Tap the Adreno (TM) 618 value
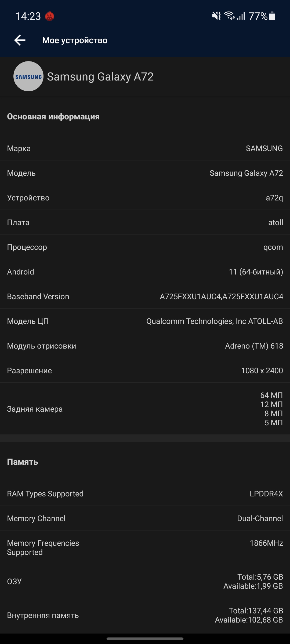290x644 pixels. (254, 346)
